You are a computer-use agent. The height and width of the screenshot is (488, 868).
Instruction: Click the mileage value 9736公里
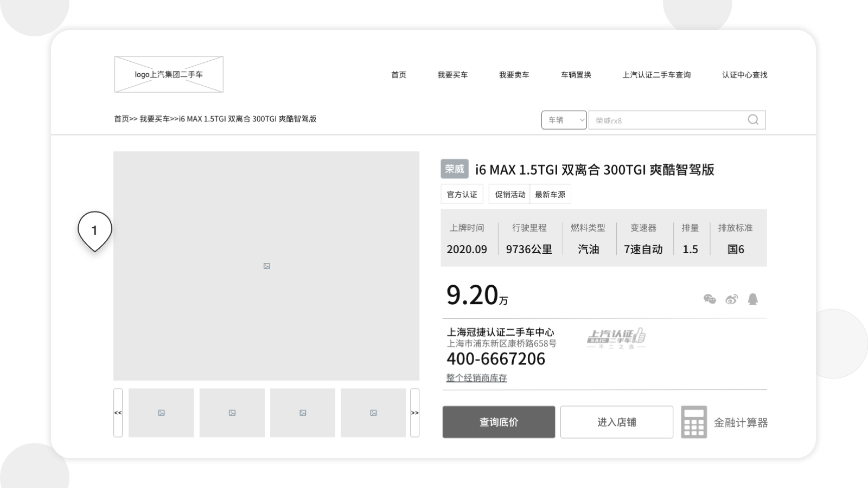click(x=529, y=249)
